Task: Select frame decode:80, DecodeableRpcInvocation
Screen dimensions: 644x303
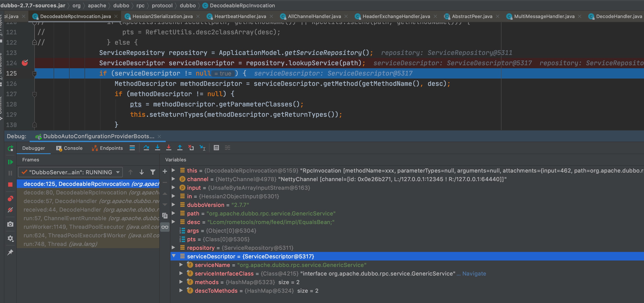Action: pos(88,192)
